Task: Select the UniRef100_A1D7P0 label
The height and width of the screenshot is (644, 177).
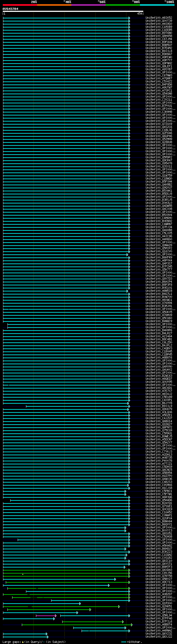Action: 159,476
